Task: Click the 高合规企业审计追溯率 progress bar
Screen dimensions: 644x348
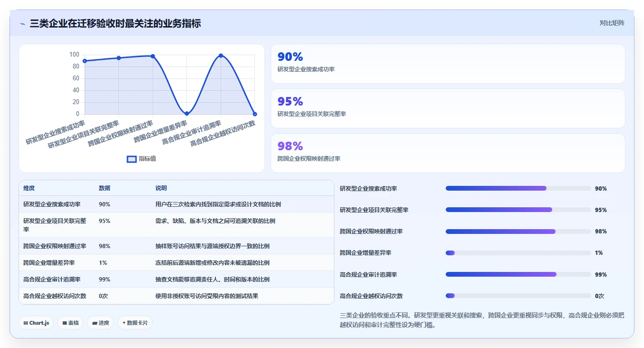Action: tap(518, 274)
